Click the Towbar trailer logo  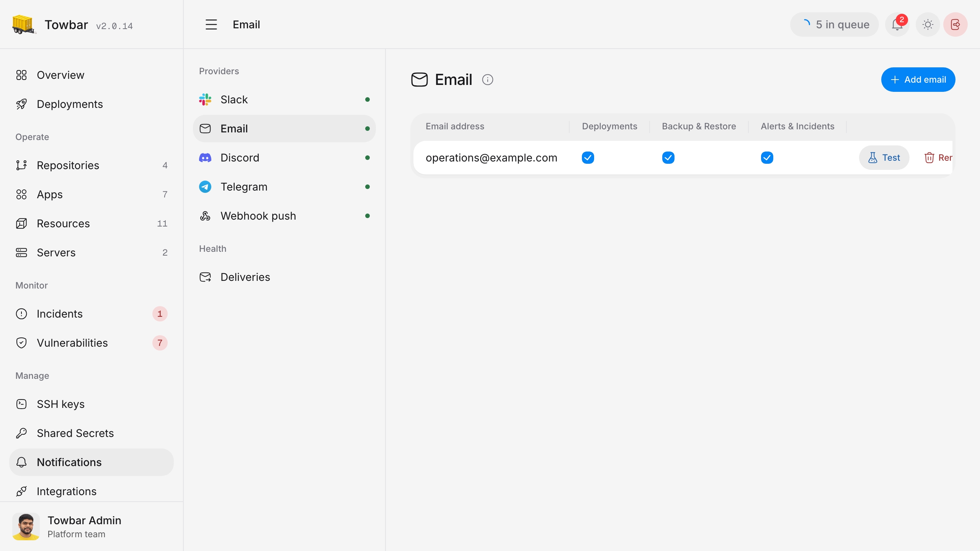pyautogui.click(x=24, y=24)
